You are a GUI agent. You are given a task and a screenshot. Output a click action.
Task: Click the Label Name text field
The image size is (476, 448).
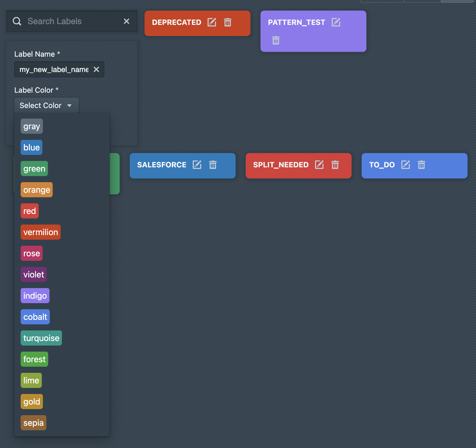54,69
